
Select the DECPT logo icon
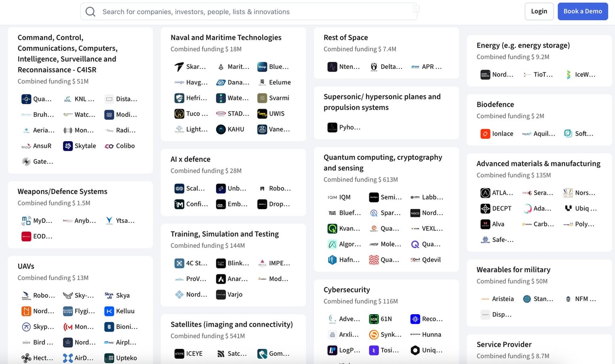point(486,209)
